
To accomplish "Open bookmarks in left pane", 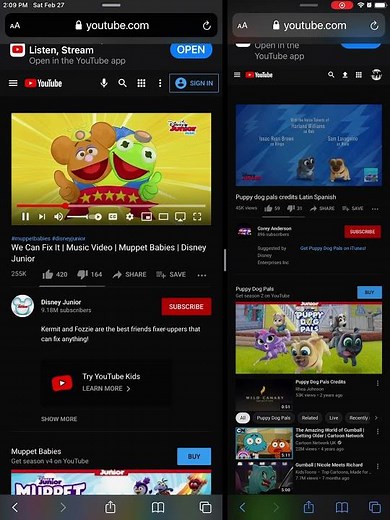I will 158,507.
